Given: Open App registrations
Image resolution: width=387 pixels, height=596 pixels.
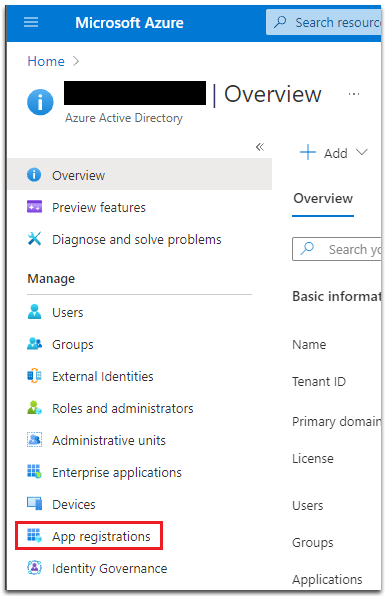Looking at the screenshot, I should (101, 537).
